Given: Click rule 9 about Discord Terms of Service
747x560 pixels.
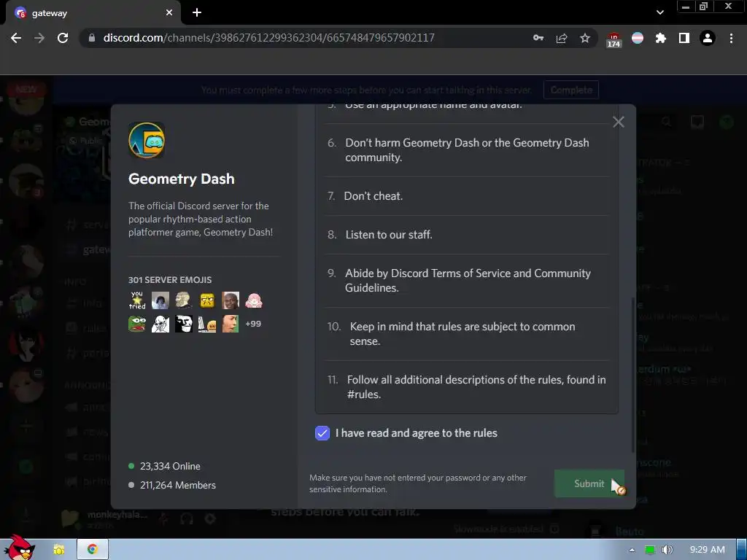Looking at the screenshot, I should coord(467,281).
